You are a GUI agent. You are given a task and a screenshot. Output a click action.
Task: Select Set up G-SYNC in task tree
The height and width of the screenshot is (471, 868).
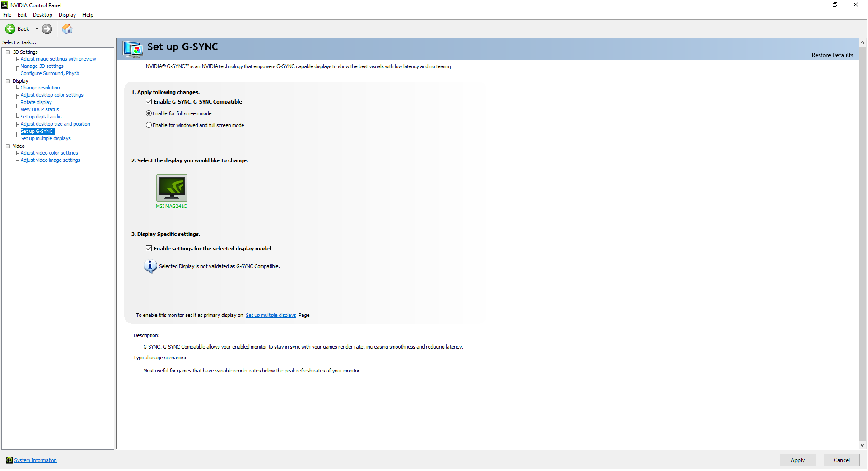(37, 132)
